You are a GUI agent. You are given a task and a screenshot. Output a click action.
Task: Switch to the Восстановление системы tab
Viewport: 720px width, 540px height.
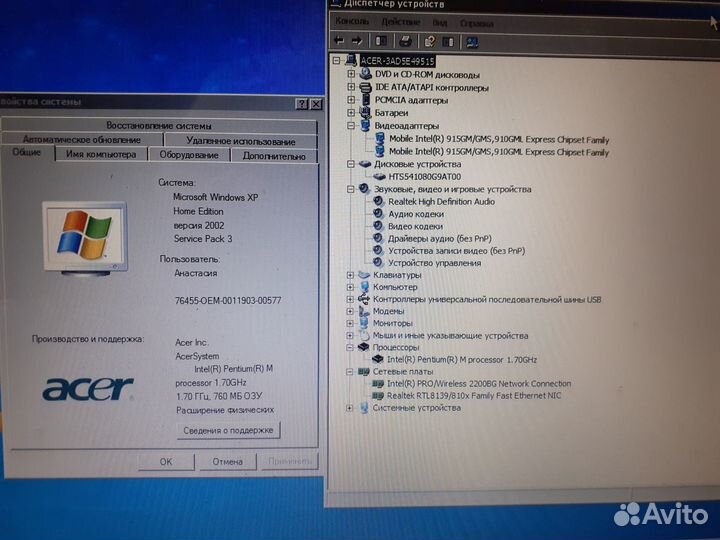coord(159,125)
